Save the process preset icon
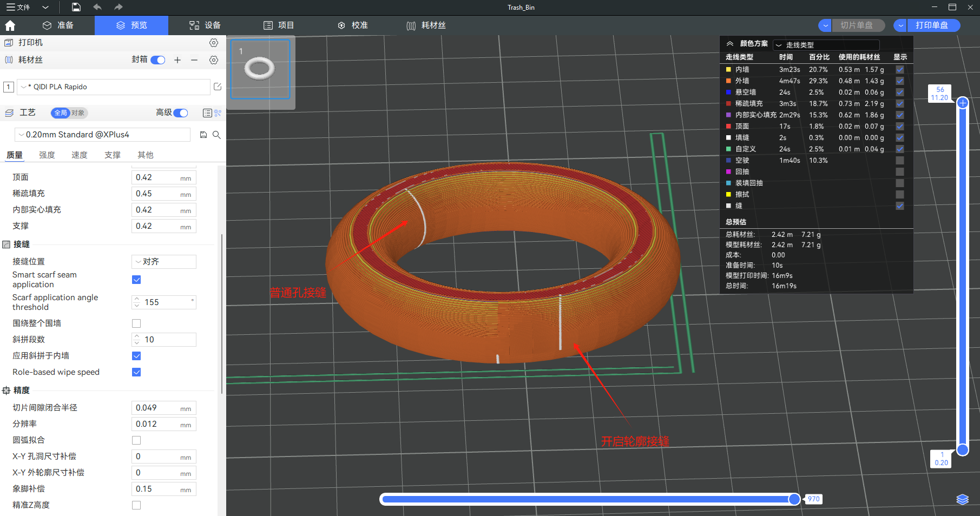This screenshot has height=516, width=980. click(x=203, y=135)
